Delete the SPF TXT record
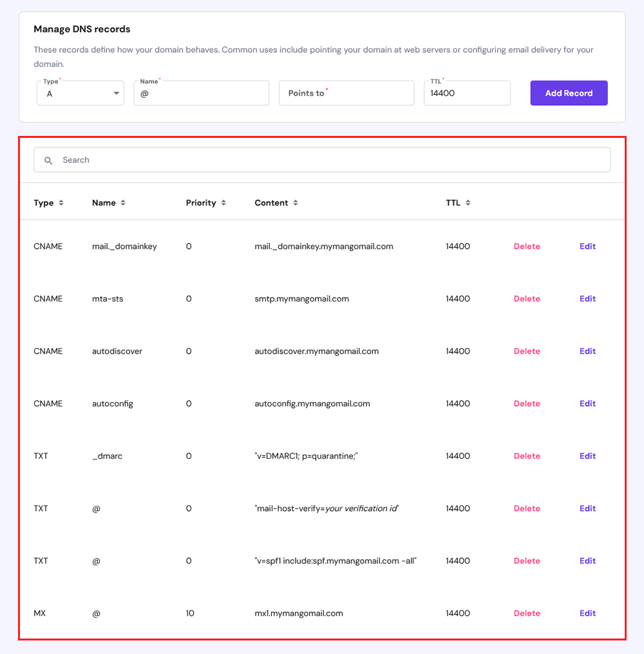The image size is (644, 654). [527, 561]
